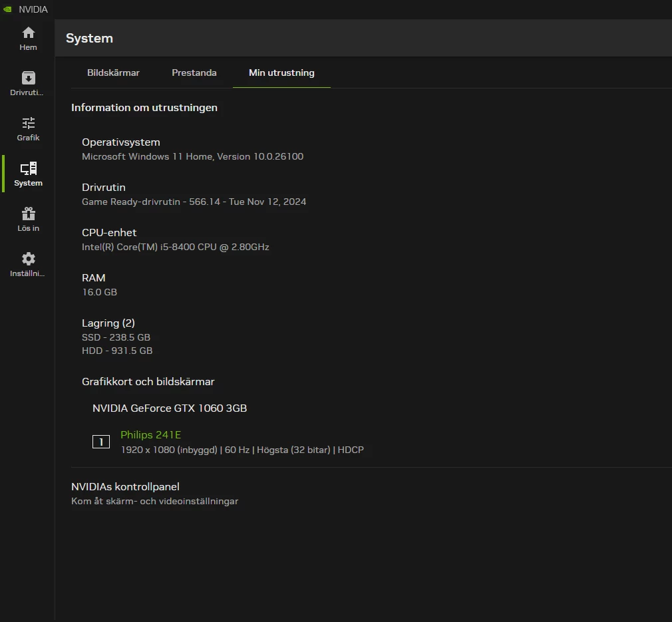Click the 16.0 GB value
This screenshot has width=672, height=622.
pos(99,292)
